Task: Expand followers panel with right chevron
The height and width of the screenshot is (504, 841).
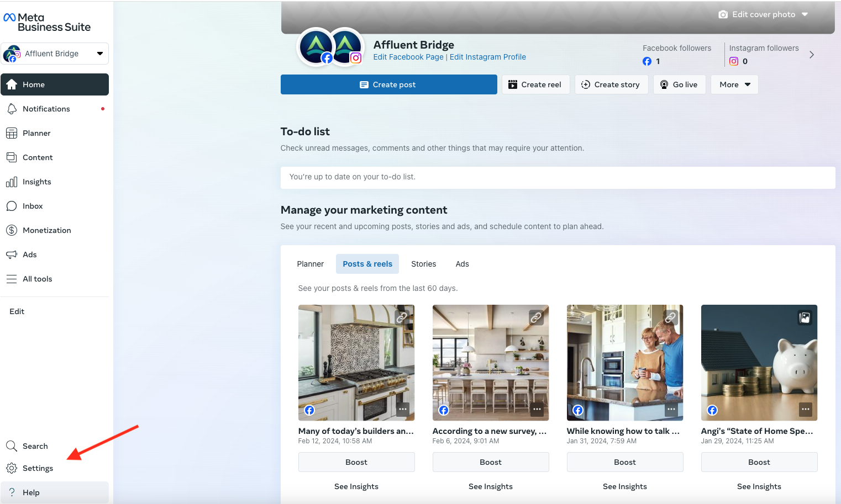Action: 811,55
